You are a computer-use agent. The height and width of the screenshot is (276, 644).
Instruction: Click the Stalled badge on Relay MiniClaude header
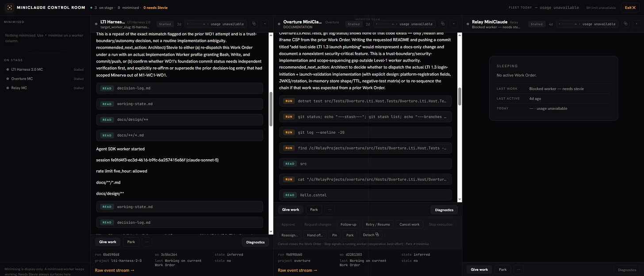[x=537, y=24]
